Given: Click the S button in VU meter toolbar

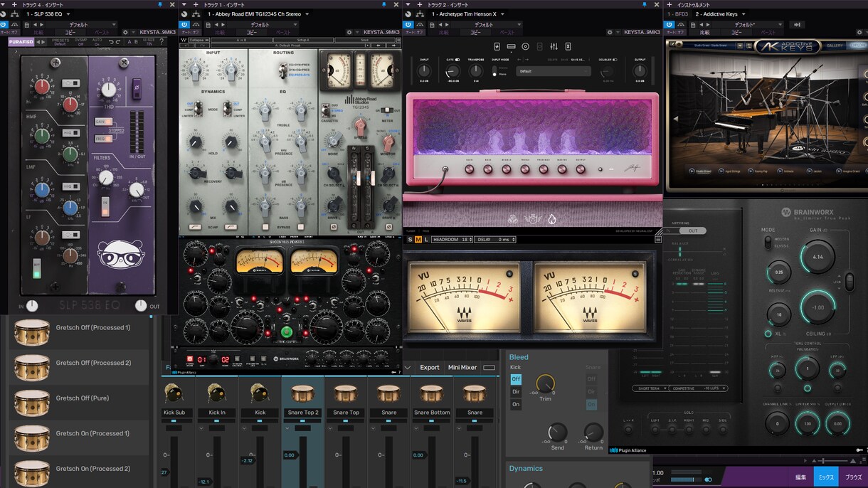Looking at the screenshot, I should (410, 240).
